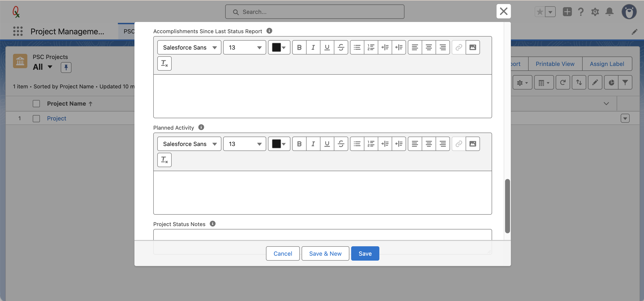Toggle underline in Accomplishments editor
The height and width of the screenshot is (301, 644).
coord(327,47)
